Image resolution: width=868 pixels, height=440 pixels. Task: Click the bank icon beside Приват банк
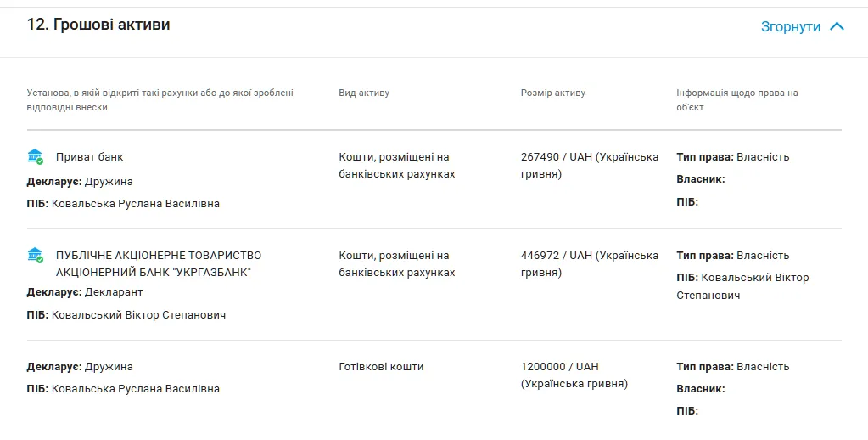click(35, 157)
